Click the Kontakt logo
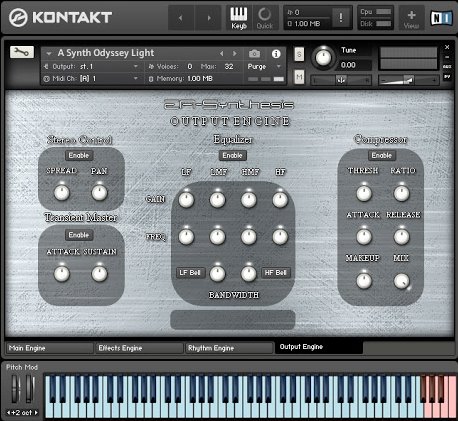Viewport: 458px width, 421px height. tap(60, 17)
